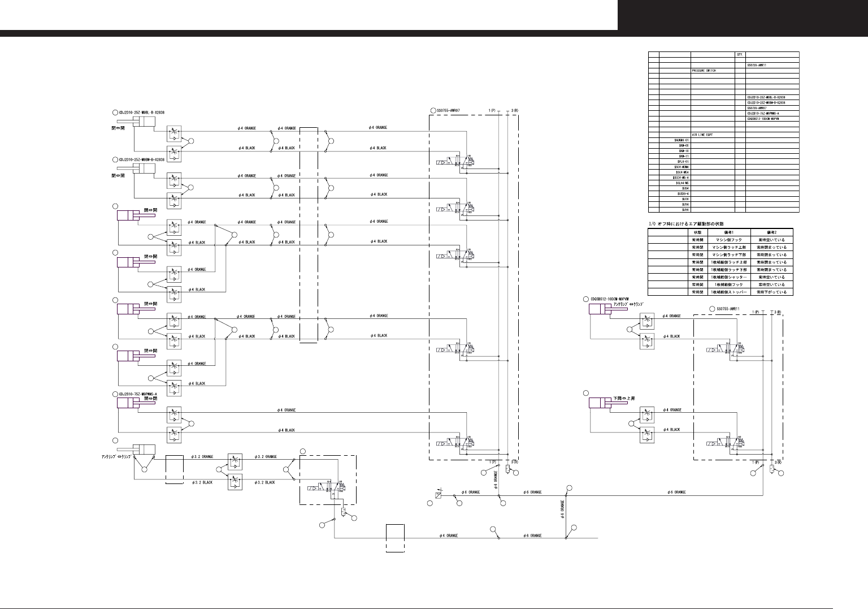Pick the bottom-left clamp cylinder feeding the φ3.2 lines
The height and width of the screenshot is (609, 868).
point(135,450)
